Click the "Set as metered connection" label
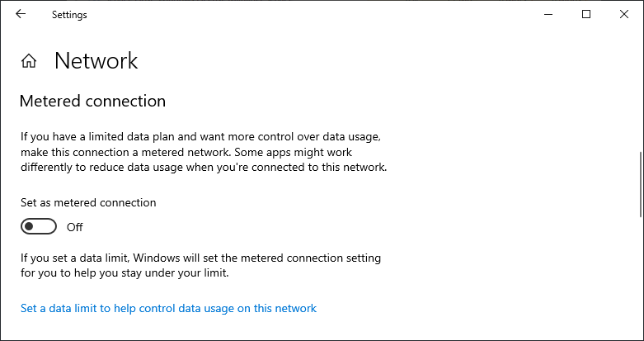This screenshot has height=341, width=644. [88, 202]
